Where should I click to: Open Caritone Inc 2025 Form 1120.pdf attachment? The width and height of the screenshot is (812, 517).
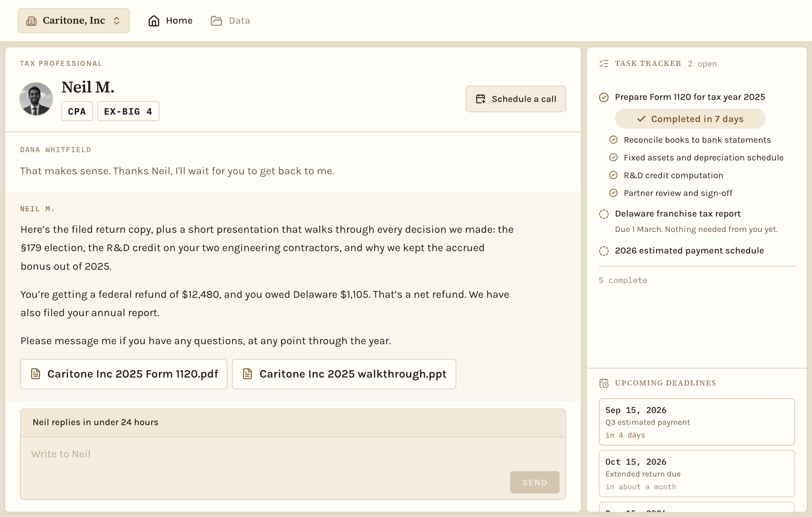[124, 374]
